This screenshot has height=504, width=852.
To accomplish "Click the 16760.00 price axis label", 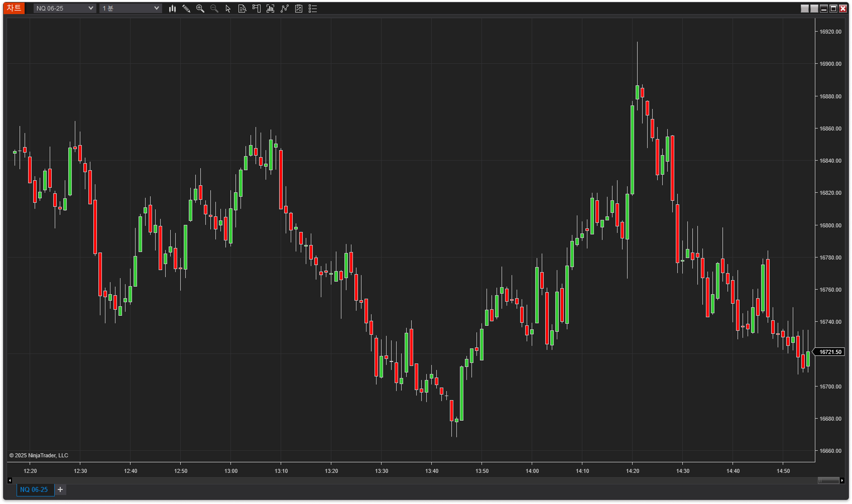I will point(830,290).
